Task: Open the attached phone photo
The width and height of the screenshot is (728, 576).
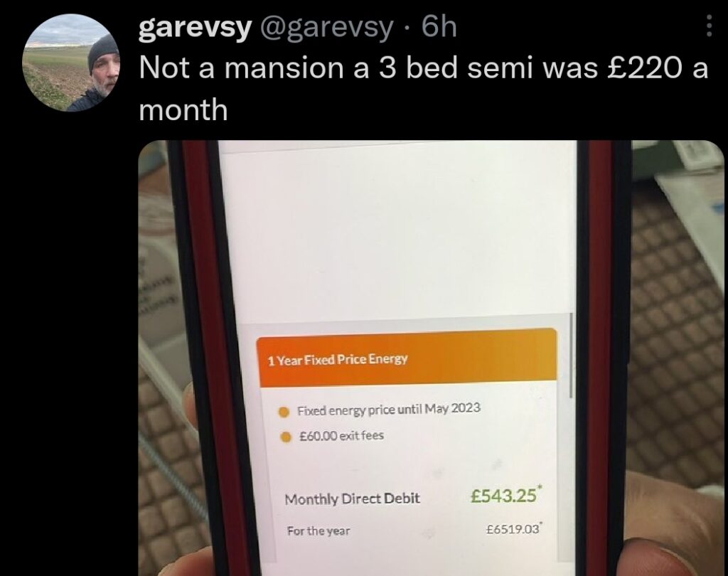Action: point(432,358)
